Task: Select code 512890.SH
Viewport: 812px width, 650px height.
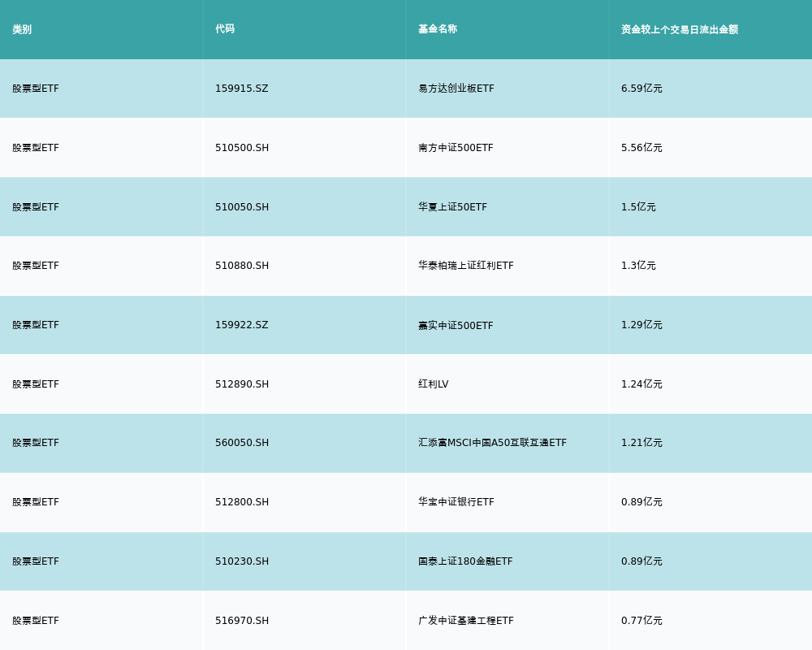Action: pyautogui.click(x=242, y=384)
